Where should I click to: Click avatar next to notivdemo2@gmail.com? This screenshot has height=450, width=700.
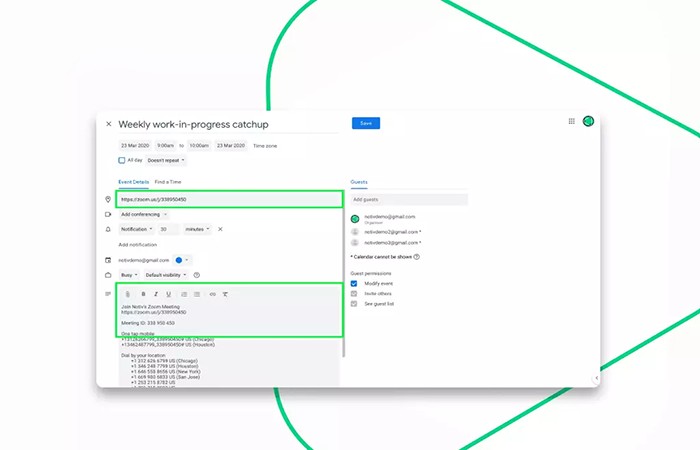coord(355,232)
